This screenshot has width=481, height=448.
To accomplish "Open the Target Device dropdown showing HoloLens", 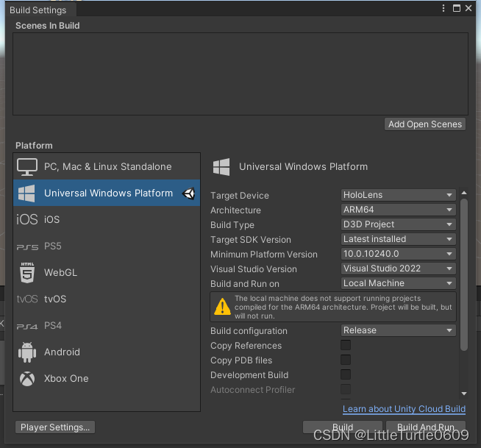I will coord(398,195).
